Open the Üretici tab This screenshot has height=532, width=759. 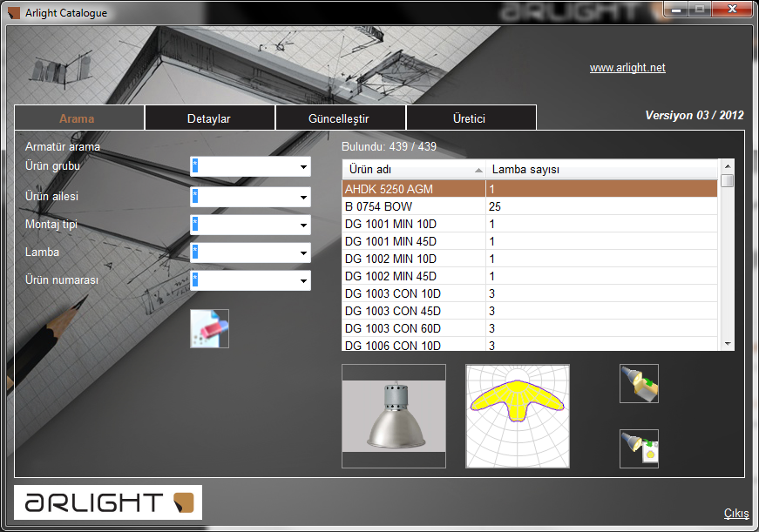pyautogui.click(x=471, y=118)
